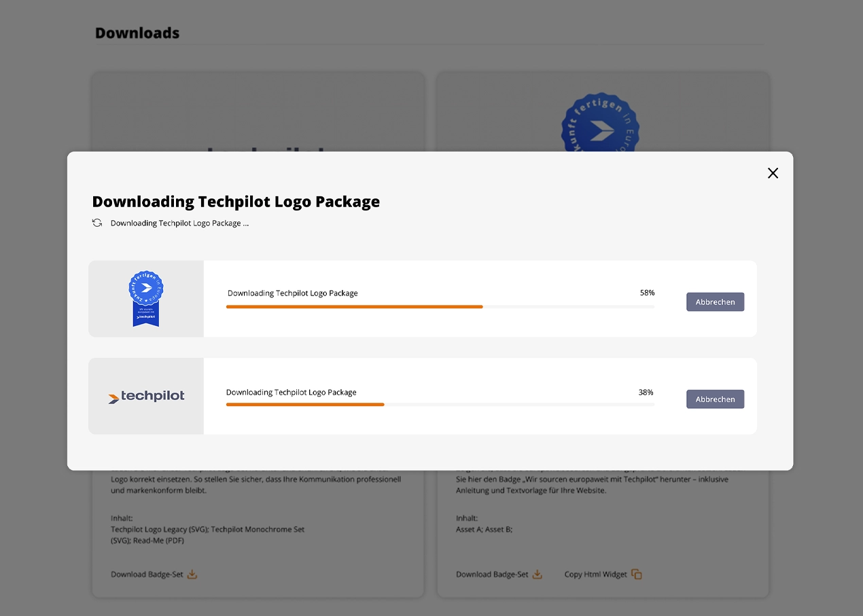
Task: Click the right card's Download Badge-Set link
Action: pyautogui.click(x=492, y=575)
